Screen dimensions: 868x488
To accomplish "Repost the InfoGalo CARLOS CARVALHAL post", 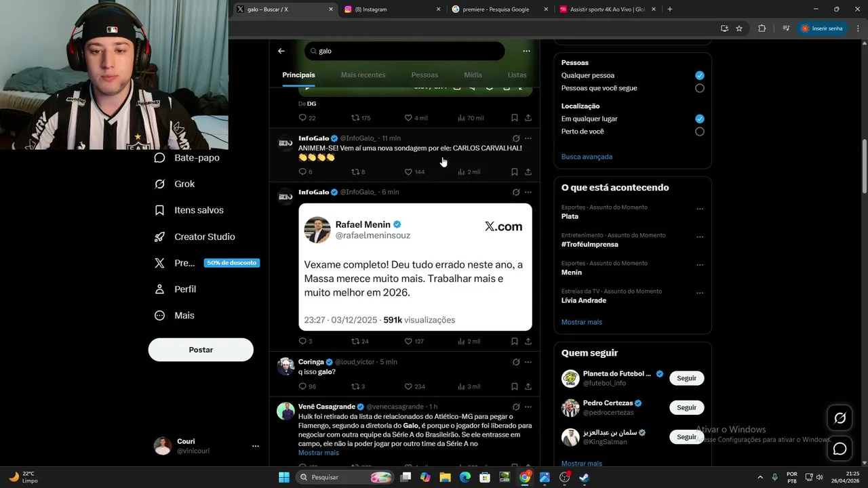I will tap(355, 172).
